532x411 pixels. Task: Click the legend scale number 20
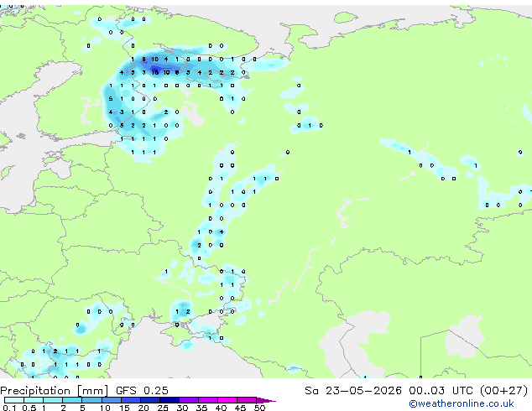[143, 408]
